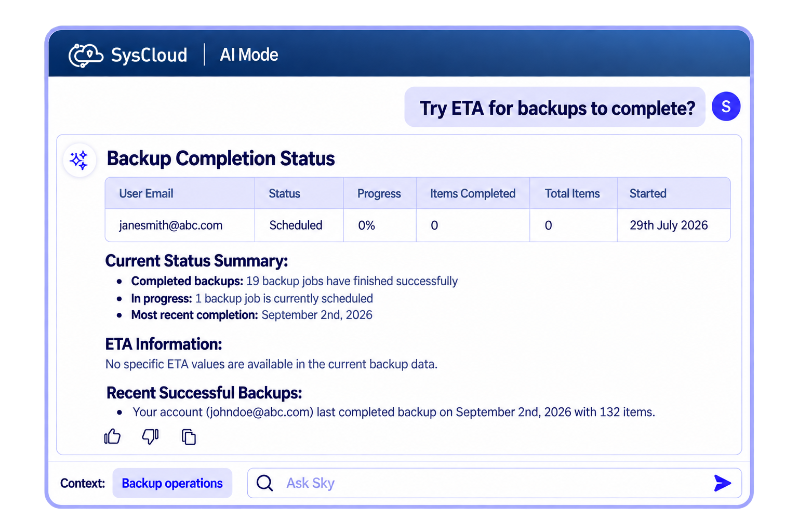This screenshot has width=798, height=532.
Task: Click the AI Mode header label
Action: [249, 55]
